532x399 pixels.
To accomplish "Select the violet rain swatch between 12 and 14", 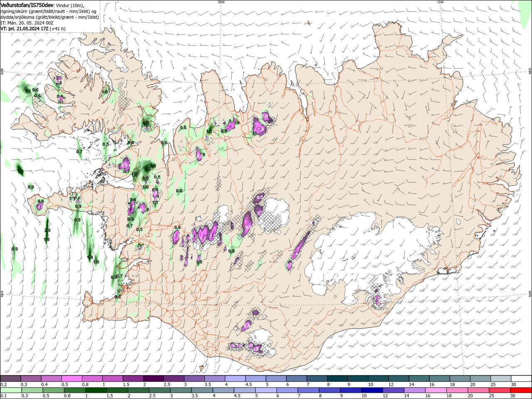I will (394, 390).
